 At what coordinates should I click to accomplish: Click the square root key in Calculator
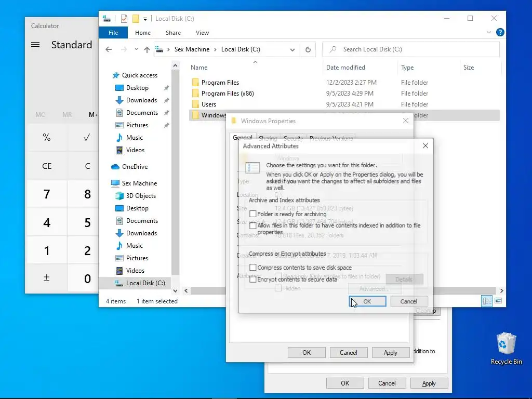coord(87,137)
